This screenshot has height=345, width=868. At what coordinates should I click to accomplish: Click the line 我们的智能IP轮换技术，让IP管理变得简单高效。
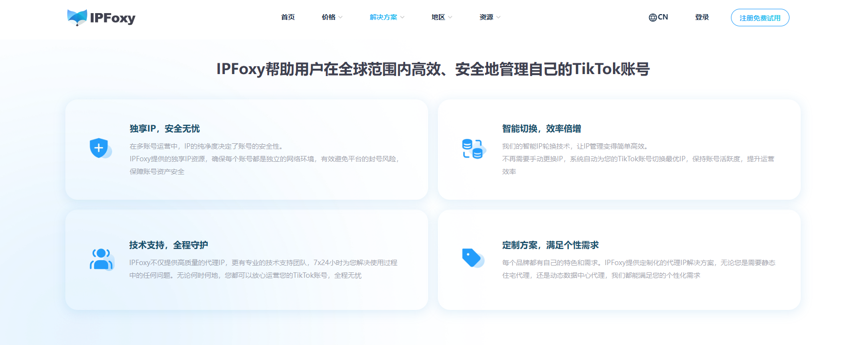[x=576, y=146]
